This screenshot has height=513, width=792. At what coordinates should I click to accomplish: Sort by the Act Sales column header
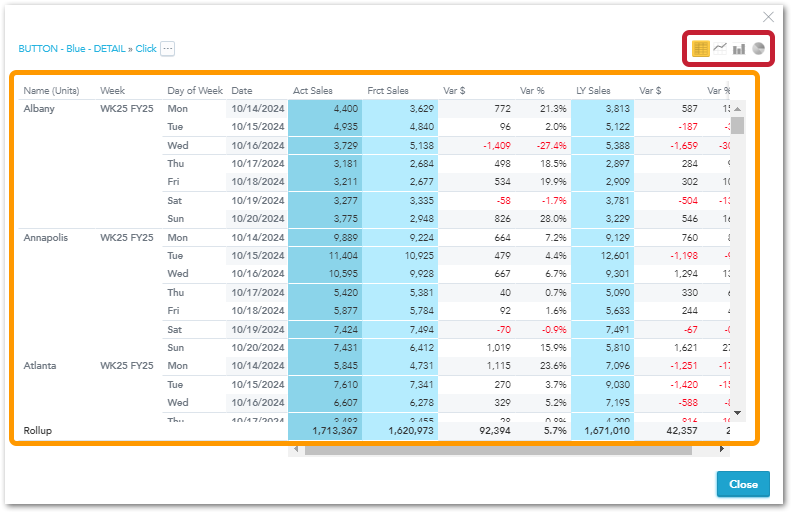[x=312, y=91]
